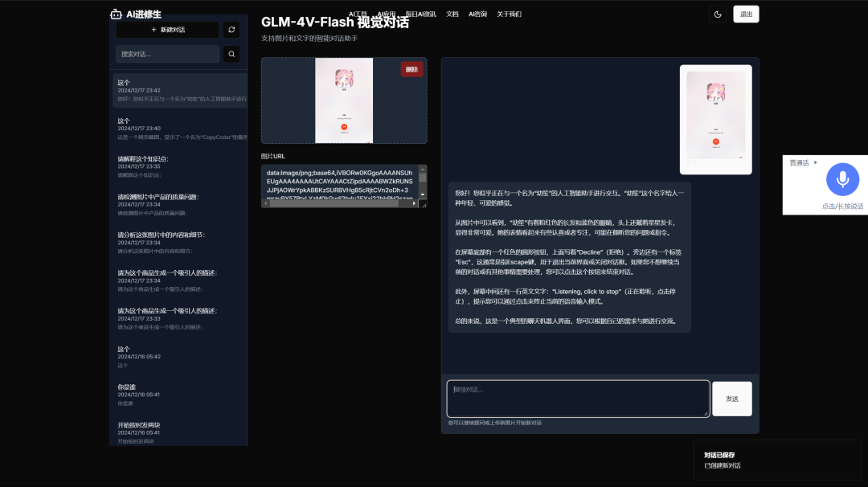Open the AI工具 navigation menu
Viewport: 868px width, 487px height.
358,14
